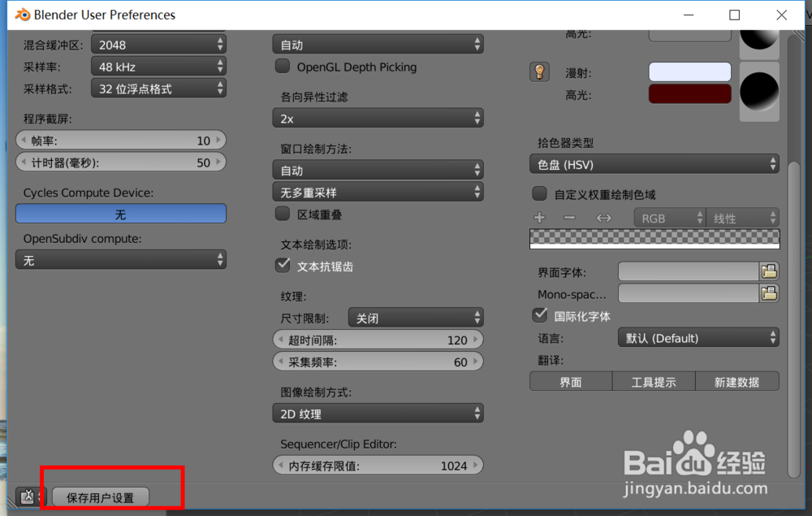The width and height of the screenshot is (812, 516).
Task: Decrease 超时间隔 with left arrow
Action: [x=281, y=340]
